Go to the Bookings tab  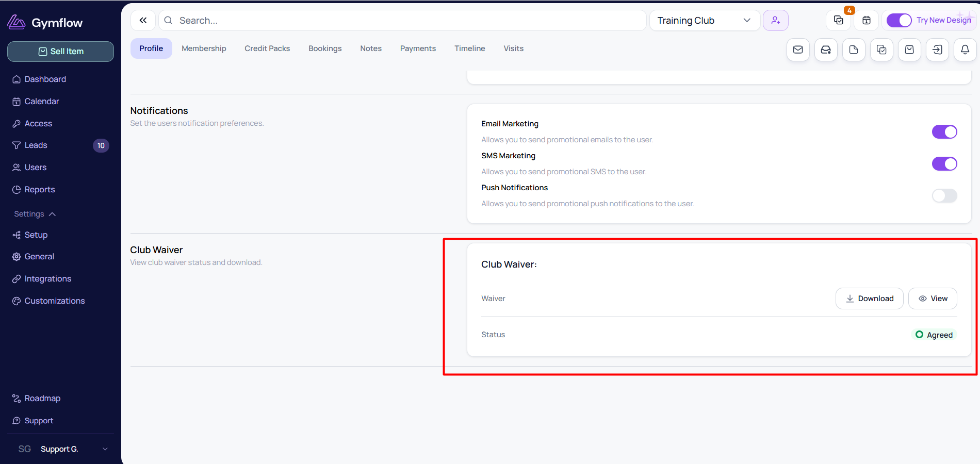tap(325, 48)
